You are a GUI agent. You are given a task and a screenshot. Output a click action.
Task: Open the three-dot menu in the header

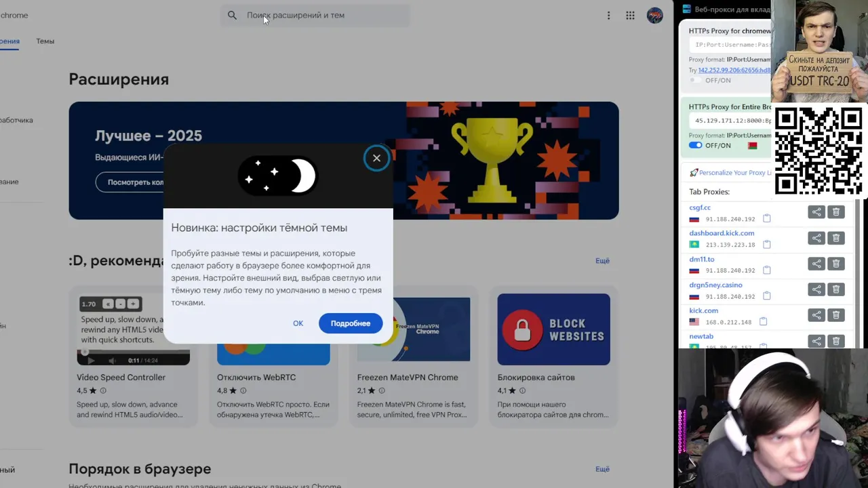coord(608,16)
